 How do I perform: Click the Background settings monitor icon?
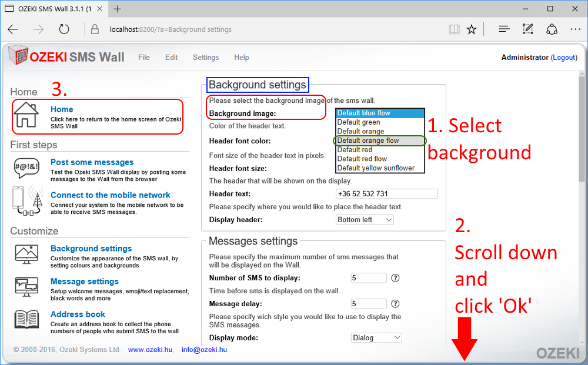click(x=26, y=255)
